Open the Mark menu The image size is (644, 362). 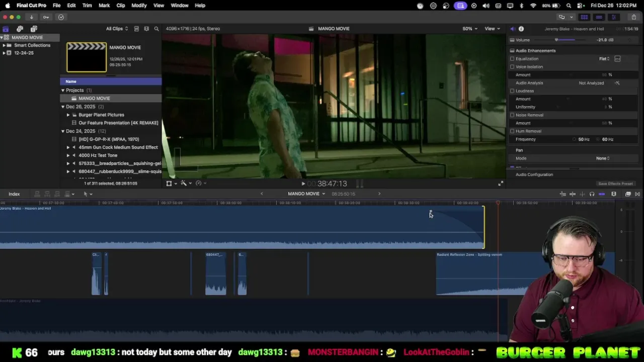tap(104, 6)
